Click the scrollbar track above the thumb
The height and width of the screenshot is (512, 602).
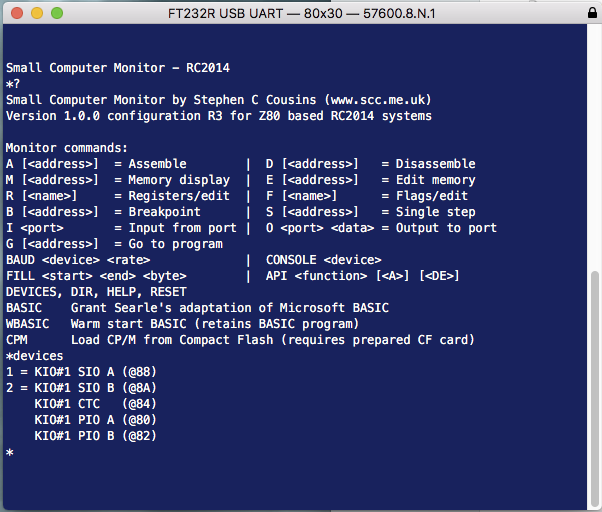(x=594, y=150)
